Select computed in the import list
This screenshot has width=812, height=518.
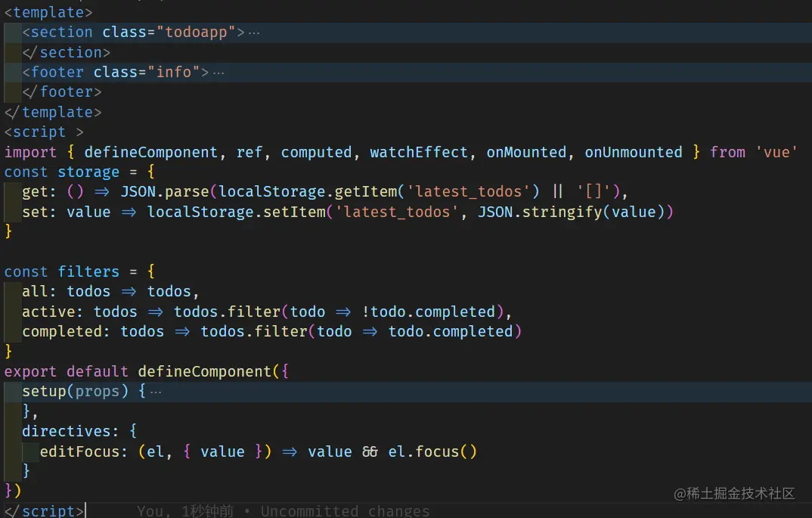(317, 152)
